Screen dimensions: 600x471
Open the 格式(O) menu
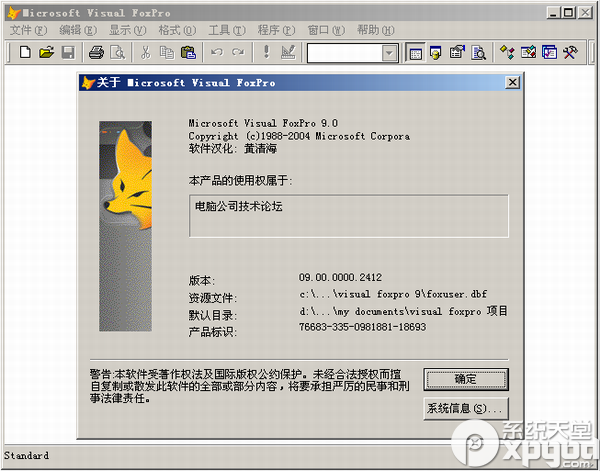tap(178, 30)
